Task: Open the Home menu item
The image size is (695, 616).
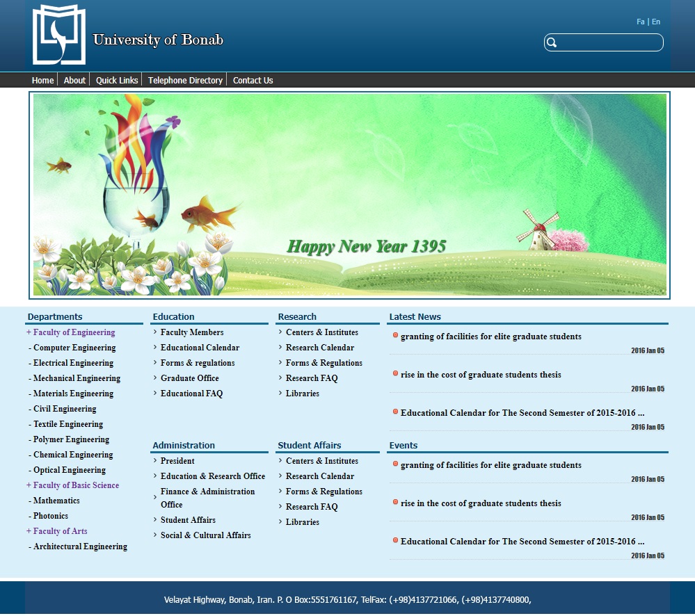Action: coord(42,80)
